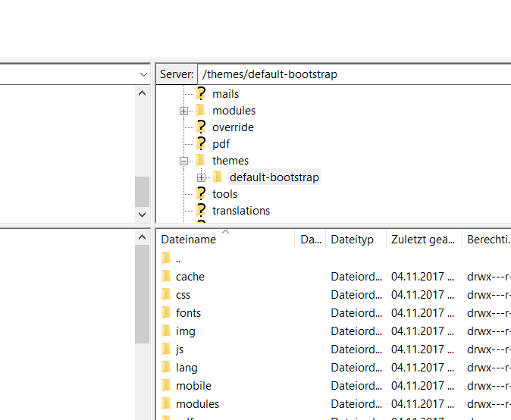Image resolution: width=511 pixels, height=420 pixels.
Task: Click the fonts folder icon
Action: pos(166,313)
